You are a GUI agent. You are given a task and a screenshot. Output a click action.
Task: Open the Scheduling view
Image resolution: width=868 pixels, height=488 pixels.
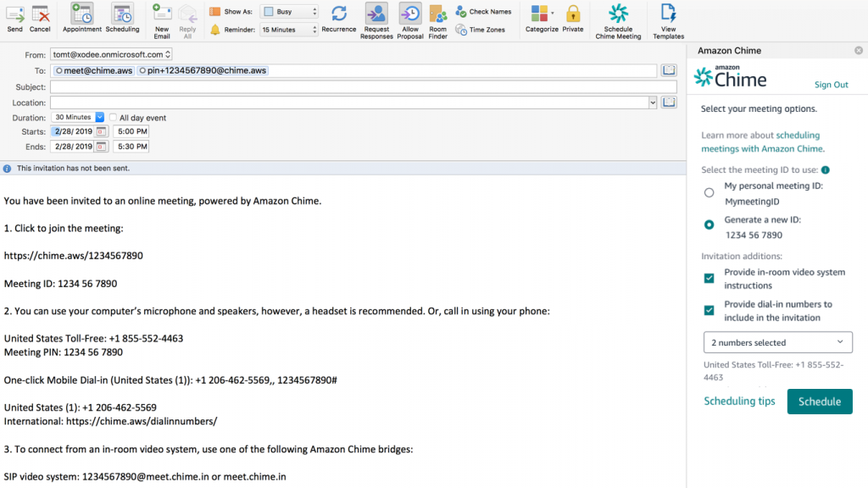point(122,19)
